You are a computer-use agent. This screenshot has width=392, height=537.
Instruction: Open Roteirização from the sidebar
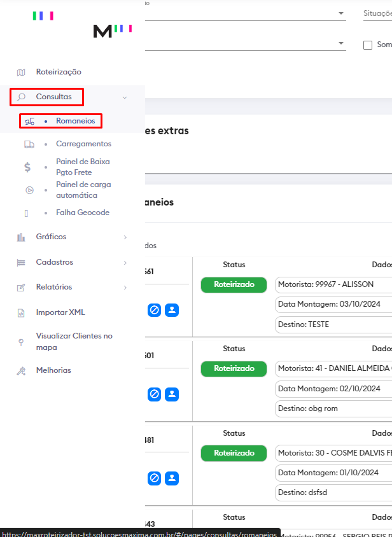(x=59, y=72)
